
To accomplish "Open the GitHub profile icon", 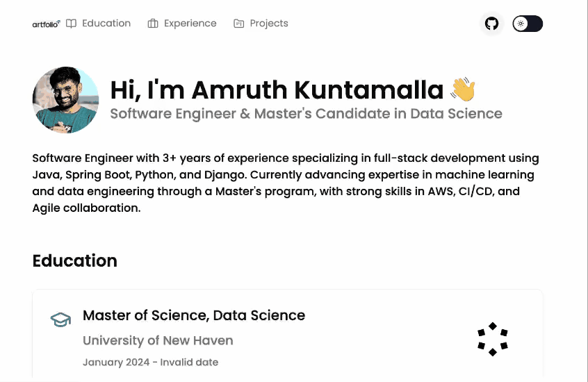I will click(x=491, y=24).
